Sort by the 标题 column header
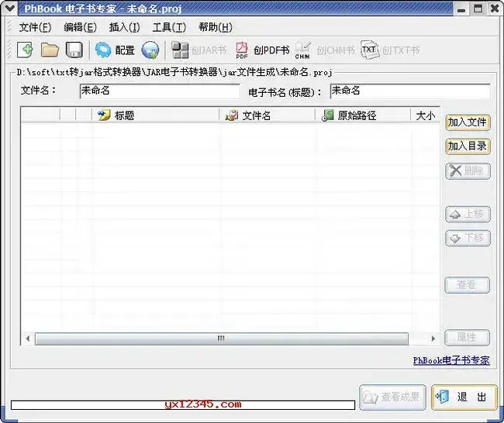The image size is (504, 423). pos(156,115)
